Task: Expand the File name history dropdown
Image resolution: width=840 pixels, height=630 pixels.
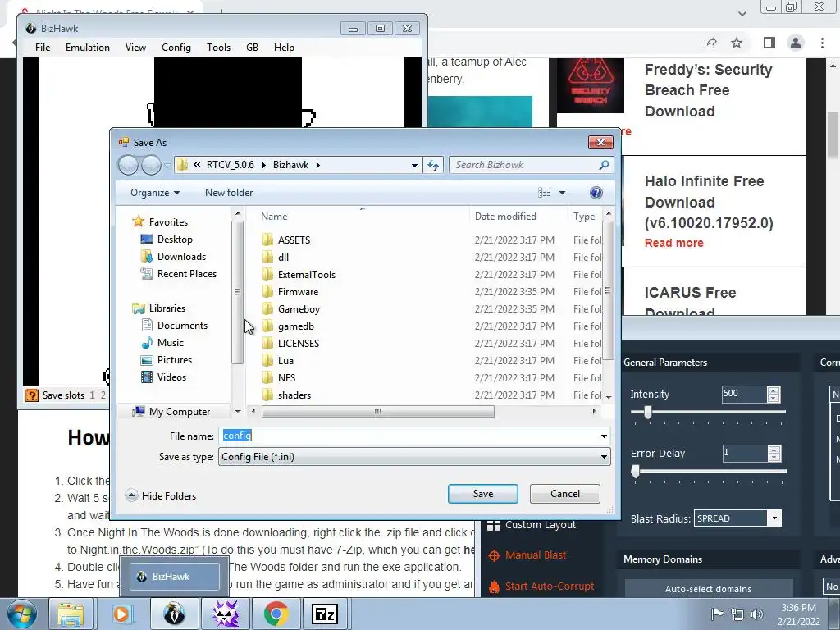Action: tap(604, 436)
